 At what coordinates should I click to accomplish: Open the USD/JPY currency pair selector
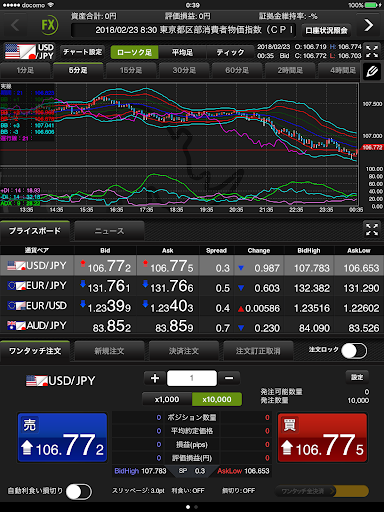[x=29, y=52]
